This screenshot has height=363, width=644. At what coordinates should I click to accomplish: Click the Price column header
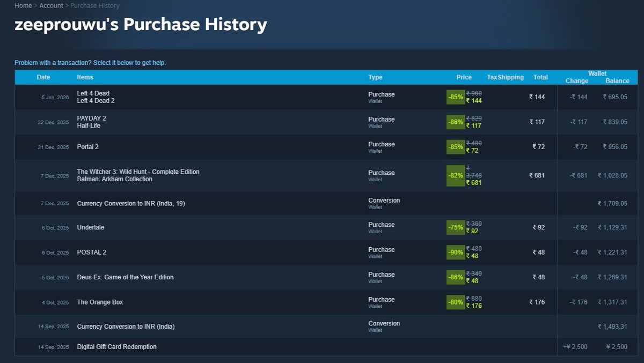click(x=464, y=77)
